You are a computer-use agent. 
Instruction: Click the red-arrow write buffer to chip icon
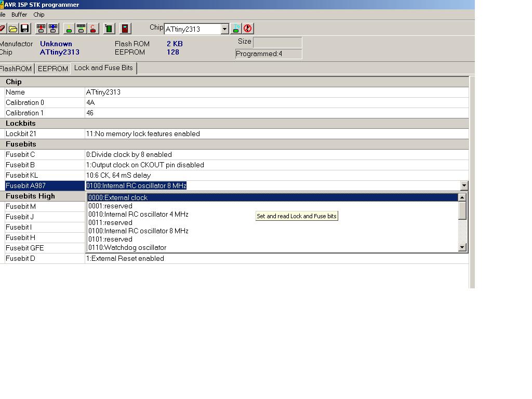point(41,29)
